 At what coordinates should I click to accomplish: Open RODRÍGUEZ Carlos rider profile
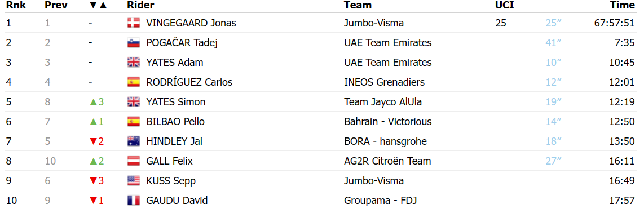(x=189, y=82)
